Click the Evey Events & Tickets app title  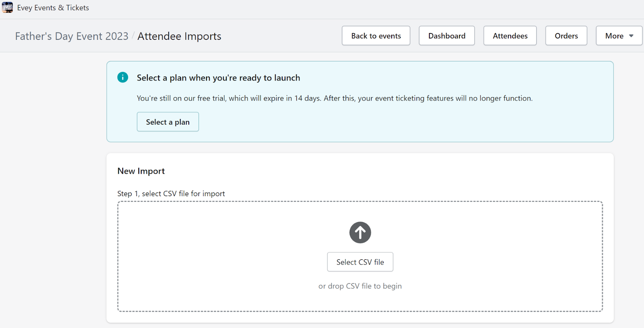53,8
